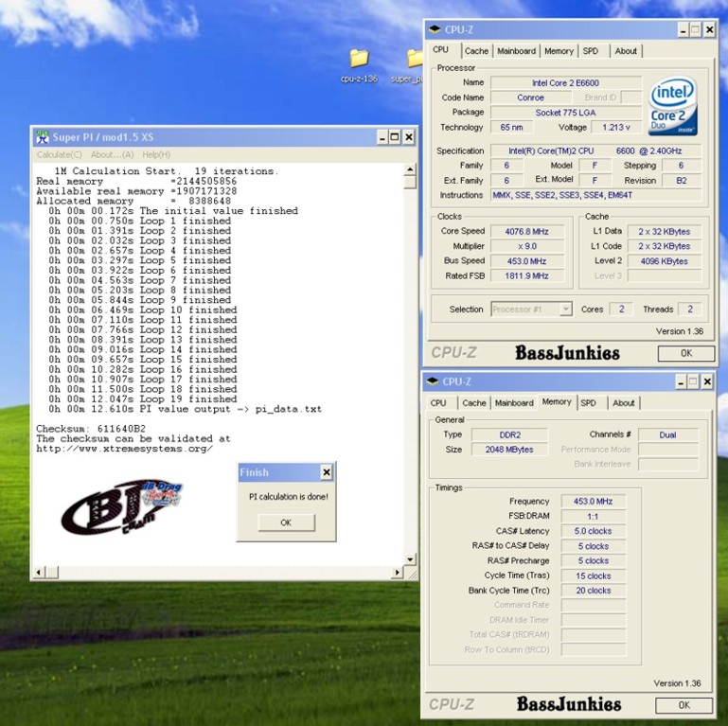The image size is (728, 726).
Task: Switch to About tab in bottom CPU-Z window
Action: pyautogui.click(x=624, y=403)
